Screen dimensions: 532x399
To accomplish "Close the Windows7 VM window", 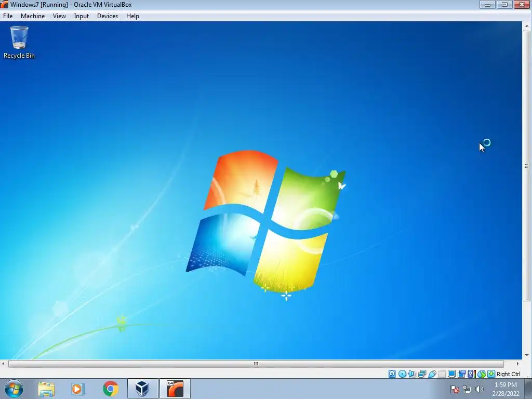I will (x=522, y=4).
